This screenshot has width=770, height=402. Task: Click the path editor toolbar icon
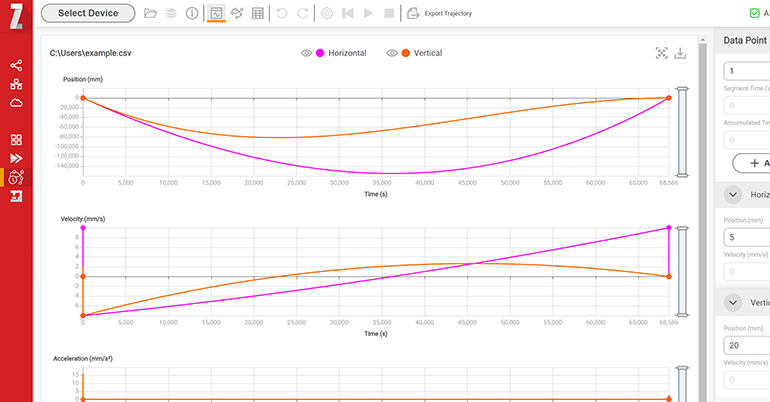click(237, 14)
